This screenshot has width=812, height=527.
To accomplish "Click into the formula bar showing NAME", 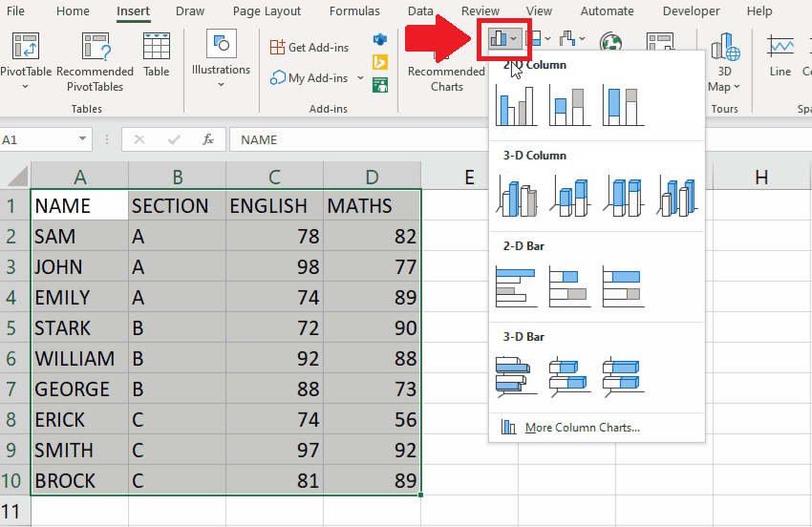I will (357, 139).
